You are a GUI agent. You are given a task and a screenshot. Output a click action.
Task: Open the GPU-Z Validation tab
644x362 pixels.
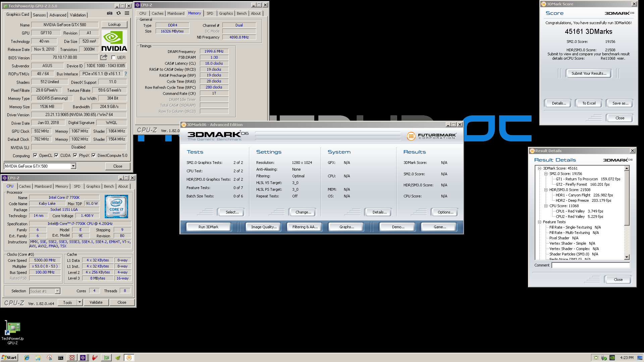78,15
